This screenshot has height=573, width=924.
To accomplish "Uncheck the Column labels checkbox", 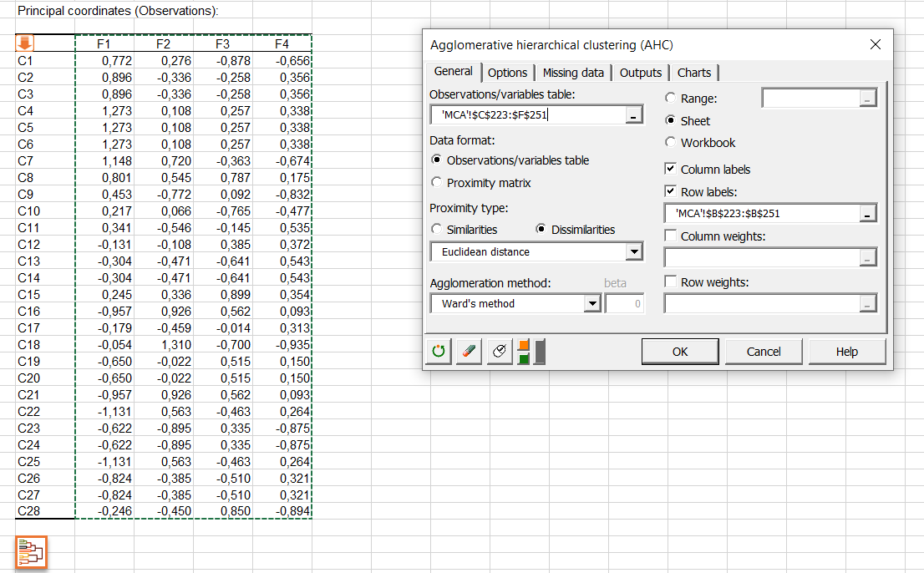I will (670, 170).
